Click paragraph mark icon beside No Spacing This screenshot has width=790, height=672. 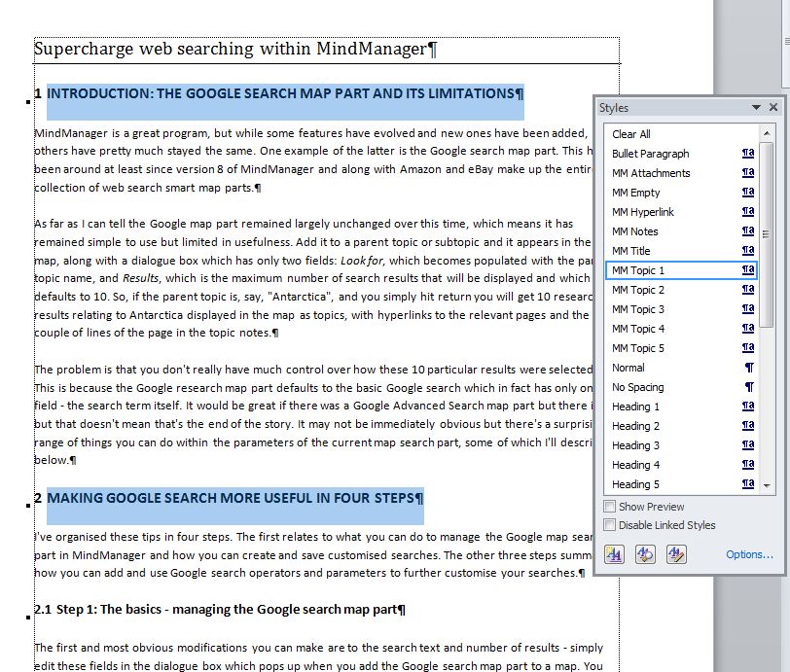[x=748, y=387]
